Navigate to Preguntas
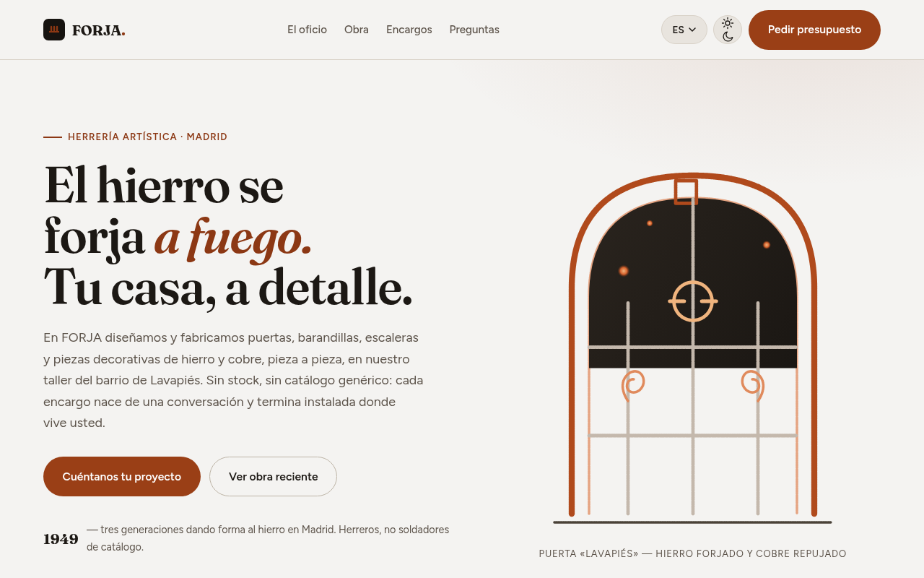Image resolution: width=924 pixels, height=578 pixels. (474, 30)
